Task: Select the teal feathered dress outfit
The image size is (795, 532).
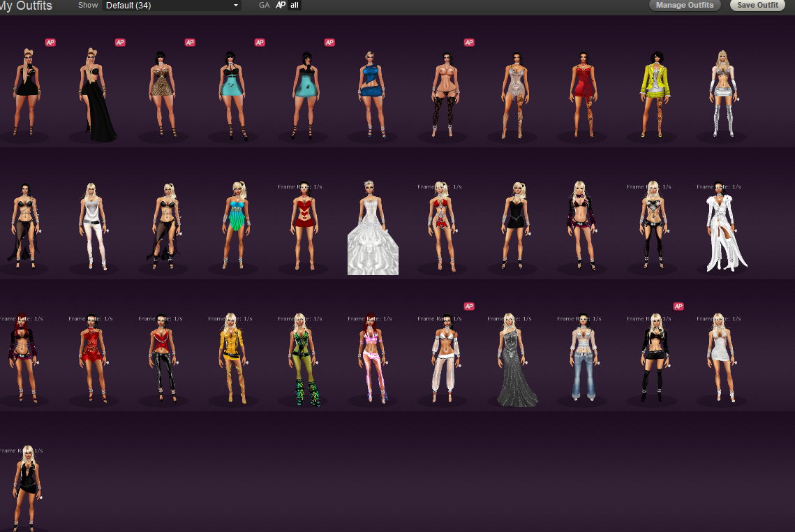Action: click(233, 225)
